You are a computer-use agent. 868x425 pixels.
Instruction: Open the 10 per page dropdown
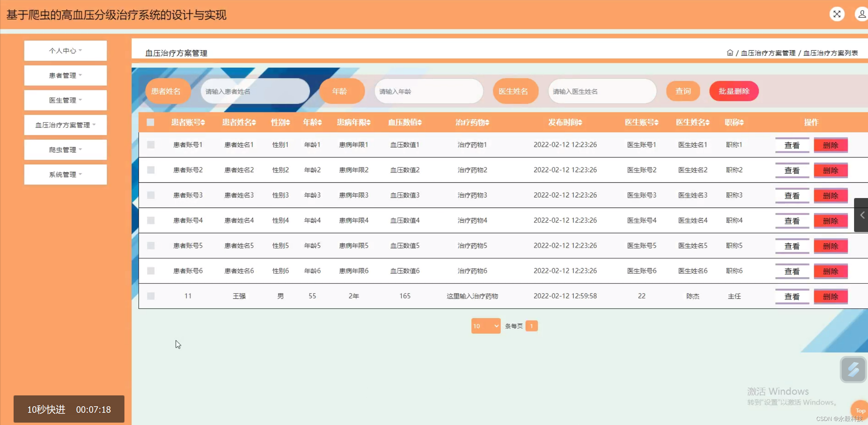point(486,326)
